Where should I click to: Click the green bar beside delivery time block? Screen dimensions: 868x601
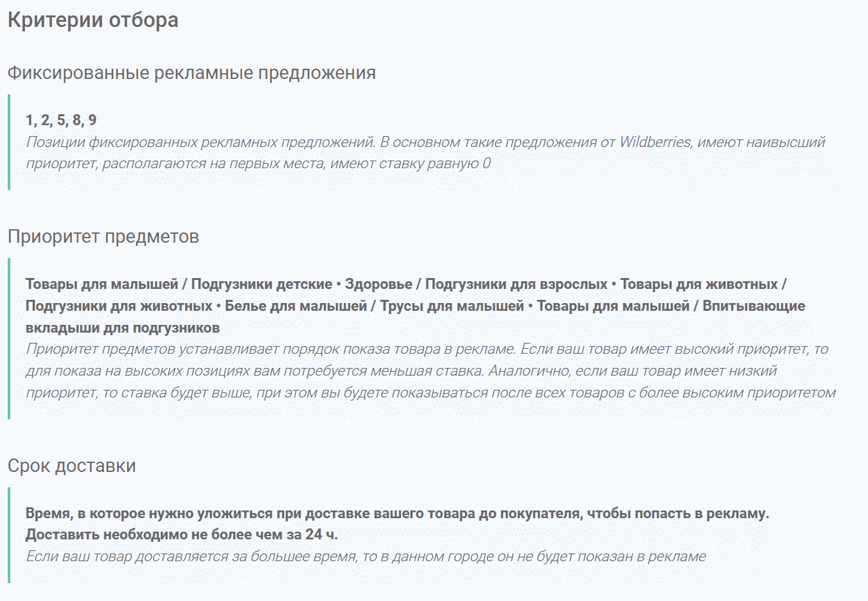click(9, 535)
